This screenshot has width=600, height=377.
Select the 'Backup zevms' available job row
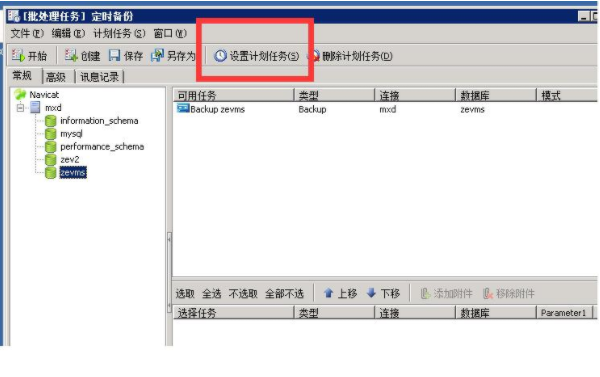pyautogui.click(x=385, y=109)
